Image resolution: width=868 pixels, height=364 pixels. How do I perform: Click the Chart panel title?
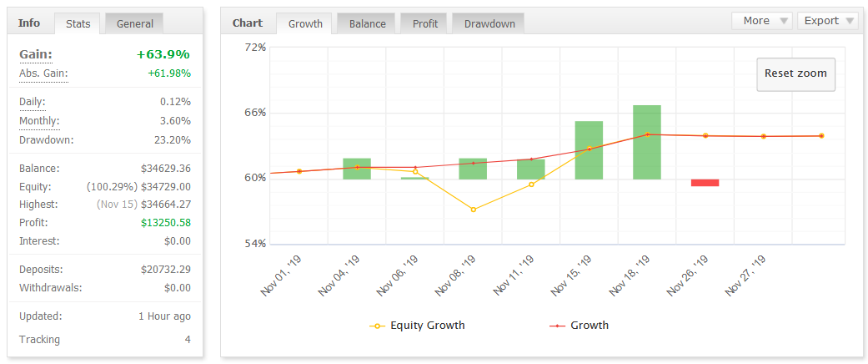click(x=248, y=23)
